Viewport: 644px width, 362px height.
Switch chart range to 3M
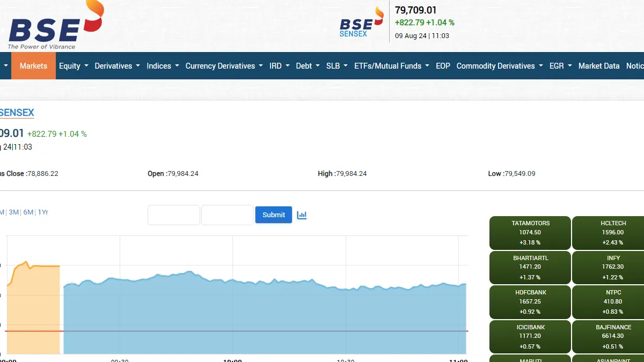click(x=14, y=212)
